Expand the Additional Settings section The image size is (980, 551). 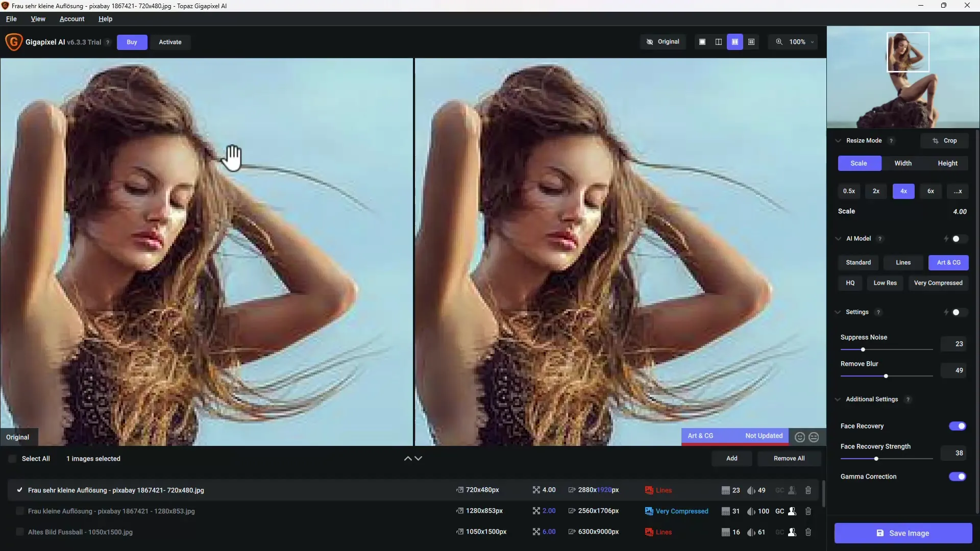pos(839,399)
